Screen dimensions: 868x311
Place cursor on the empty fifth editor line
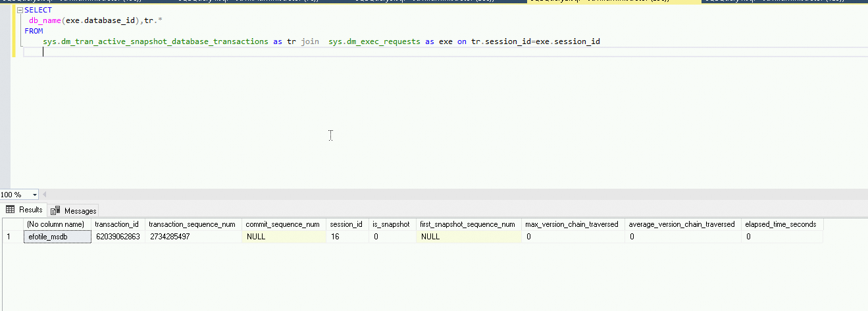[445, 52]
